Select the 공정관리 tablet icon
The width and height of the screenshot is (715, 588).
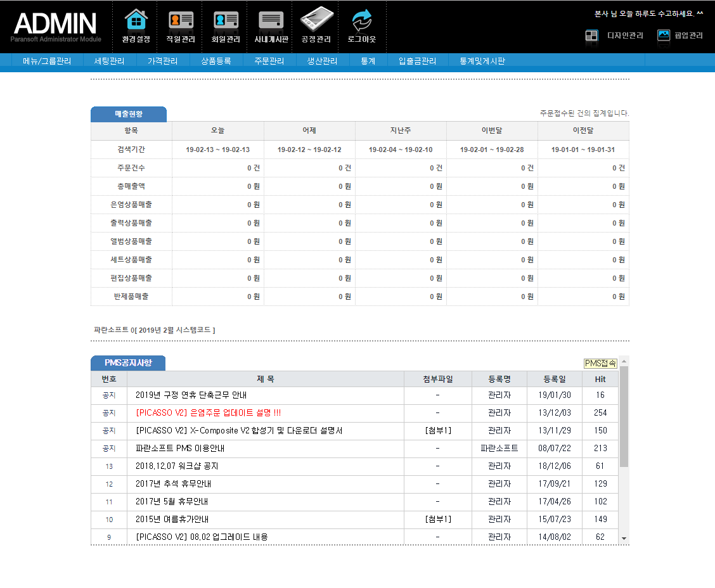click(316, 20)
